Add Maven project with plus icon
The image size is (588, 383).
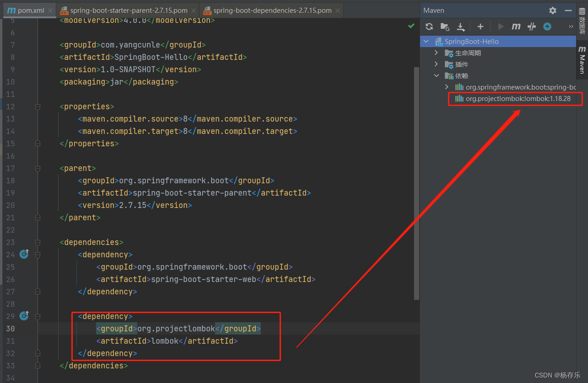(480, 27)
